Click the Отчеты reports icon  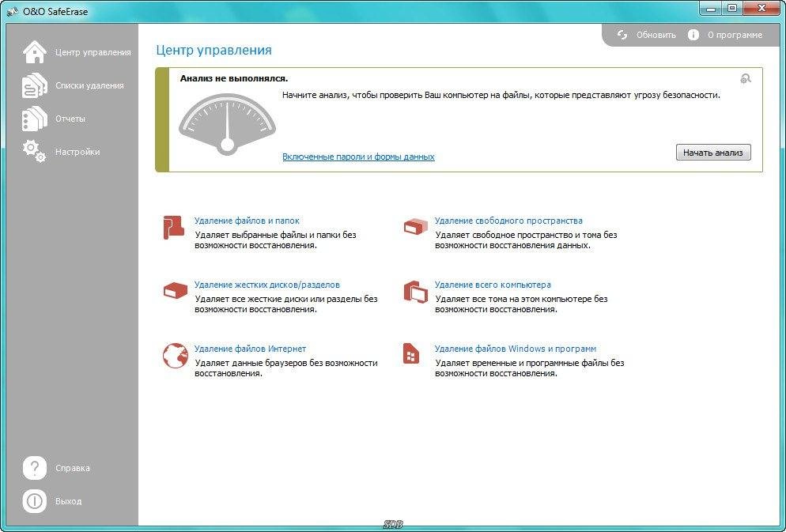pos(35,119)
